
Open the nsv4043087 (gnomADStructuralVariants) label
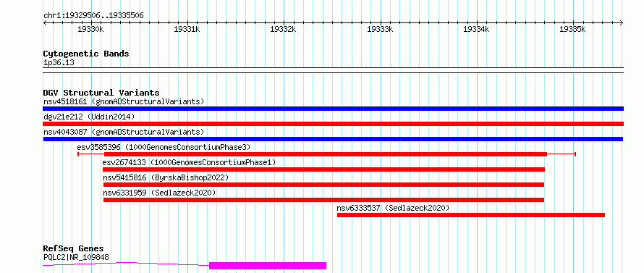pyautogui.click(x=124, y=132)
